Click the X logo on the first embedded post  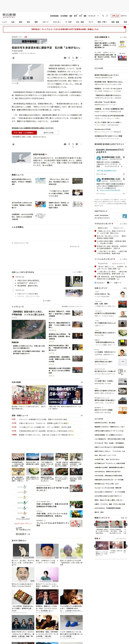click(124, 157)
